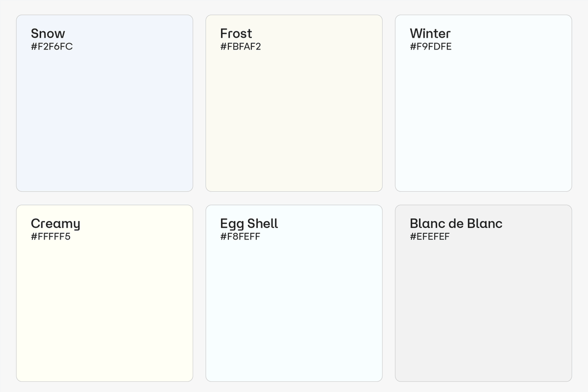Choose the Blanc de Blanc swatch card
Screen dimensions: 588x392
pos(483,308)
